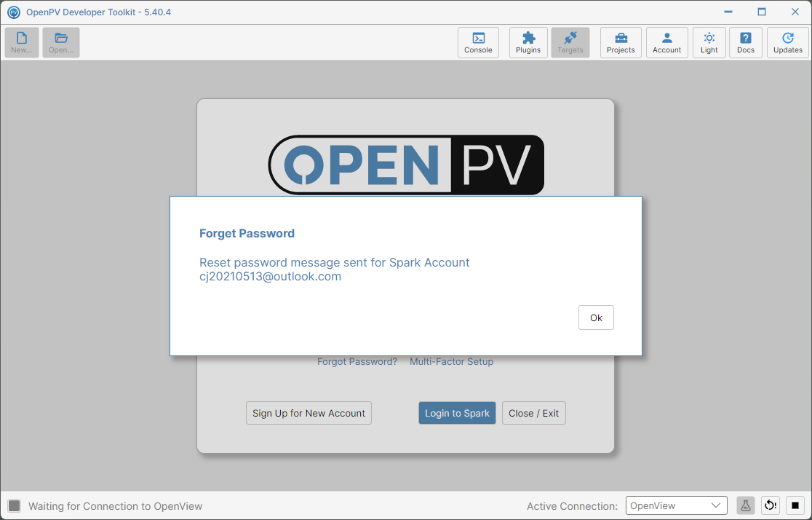This screenshot has width=812, height=520.
Task: Minimize the OpenPV Developer Toolkit window
Action: [x=728, y=12]
